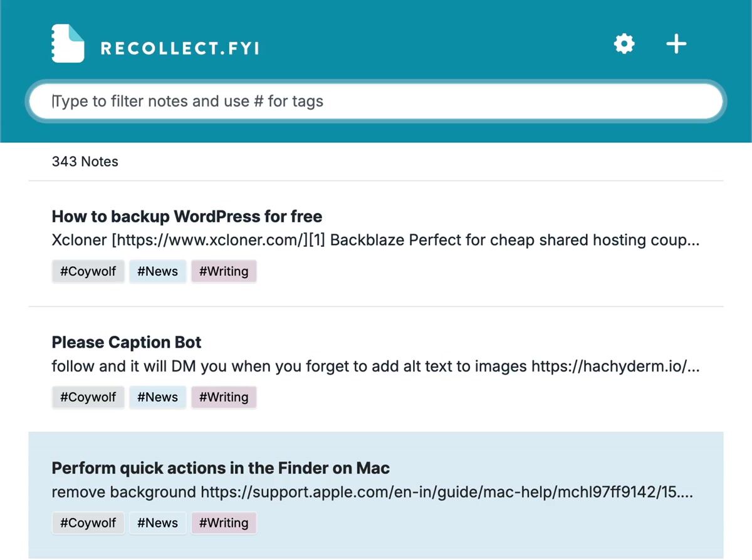Select #Writing tag under Finder quick actions note
The width and height of the screenshot is (752, 560).
224,523
